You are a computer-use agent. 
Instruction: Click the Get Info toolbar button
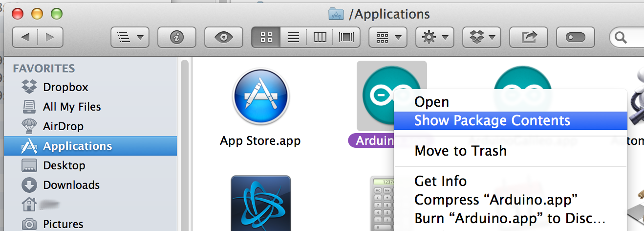[x=177, y=37]
